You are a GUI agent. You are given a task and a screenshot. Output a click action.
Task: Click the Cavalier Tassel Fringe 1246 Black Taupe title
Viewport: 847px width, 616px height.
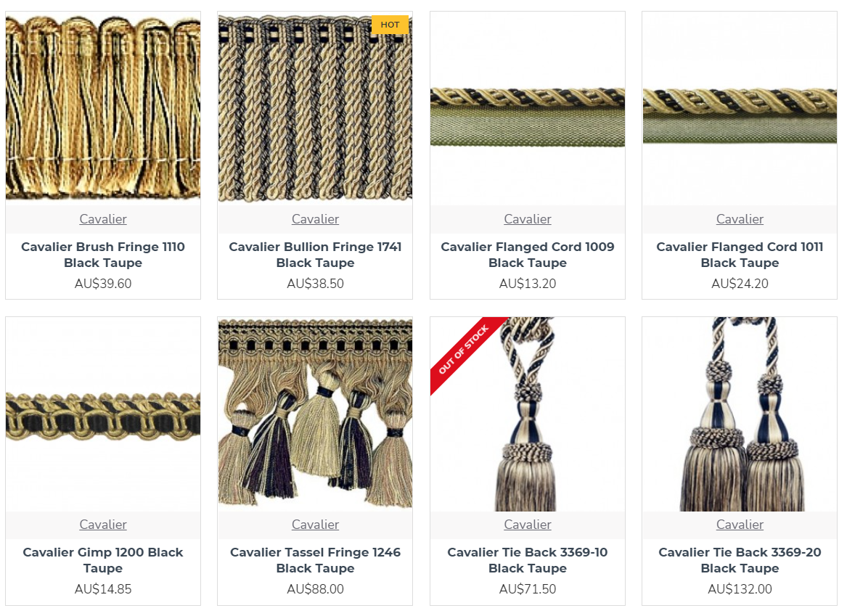[315, 560]
